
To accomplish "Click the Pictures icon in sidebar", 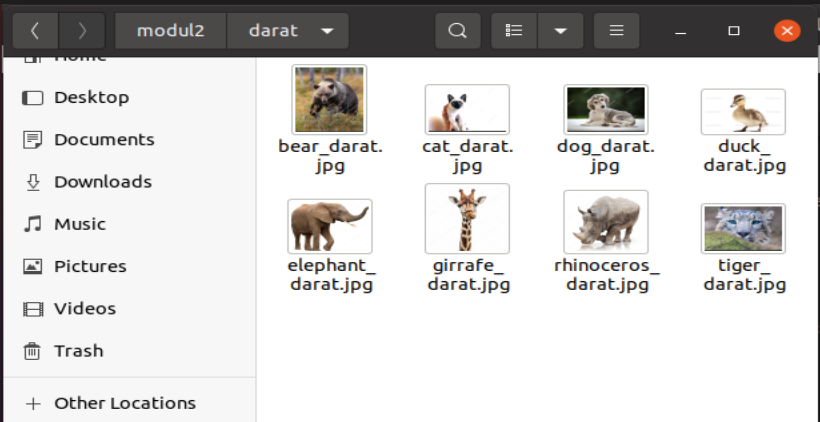I will (32, 266).
